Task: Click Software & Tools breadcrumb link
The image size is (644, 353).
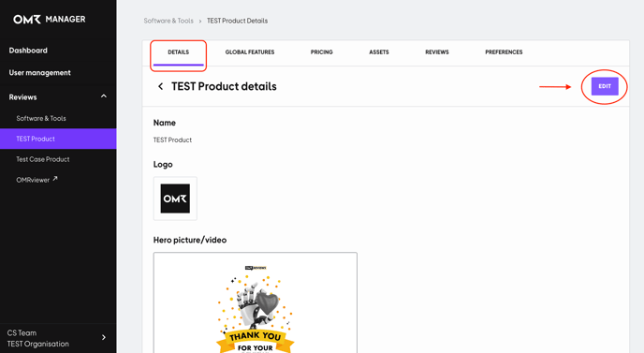Action: [x=168, y=21]
